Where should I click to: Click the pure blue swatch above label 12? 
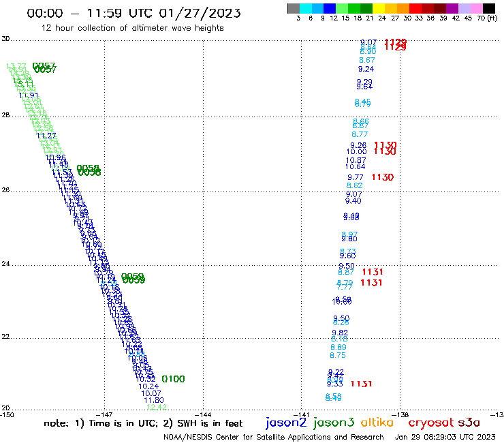(330, 8)
